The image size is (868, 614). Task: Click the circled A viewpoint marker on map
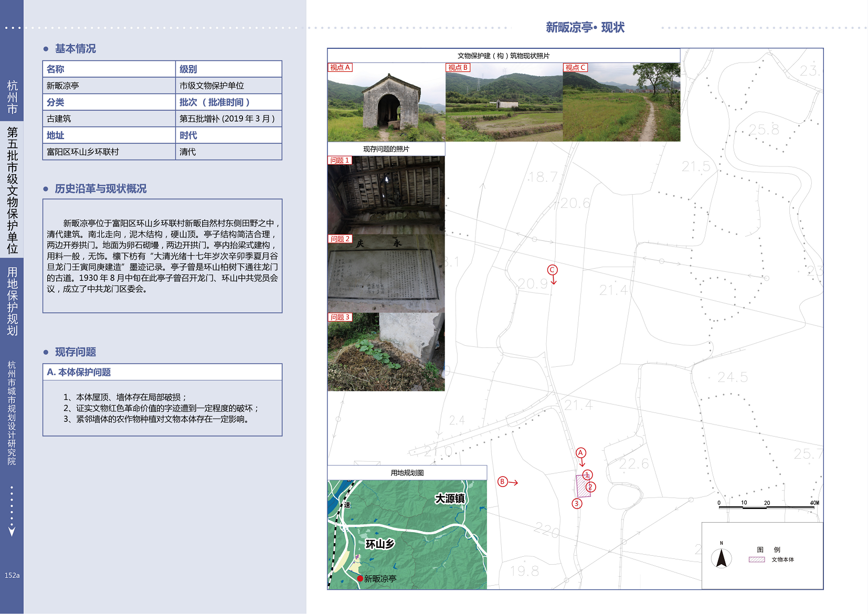click(580, 453)
